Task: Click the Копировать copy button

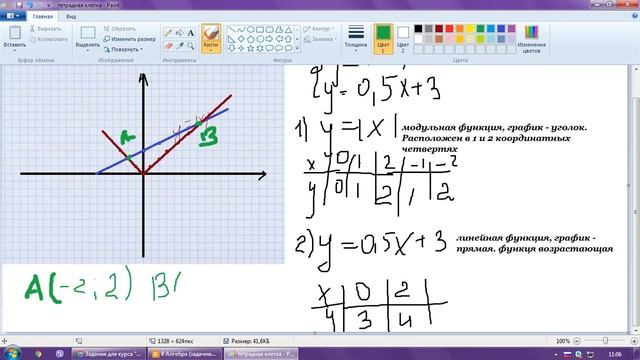Action: pyautogui.click(x=49, y=39)
